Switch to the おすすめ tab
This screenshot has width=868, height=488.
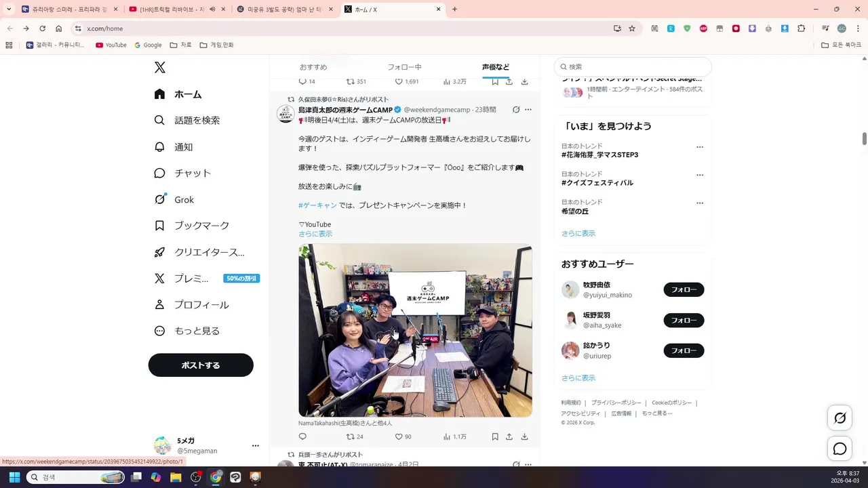[x=313, y=67]
